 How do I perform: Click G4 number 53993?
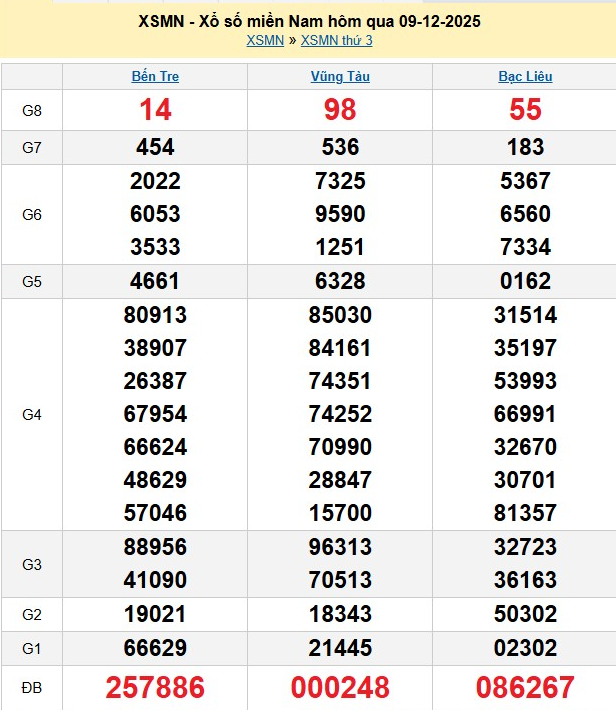click(x=525, y=381)
